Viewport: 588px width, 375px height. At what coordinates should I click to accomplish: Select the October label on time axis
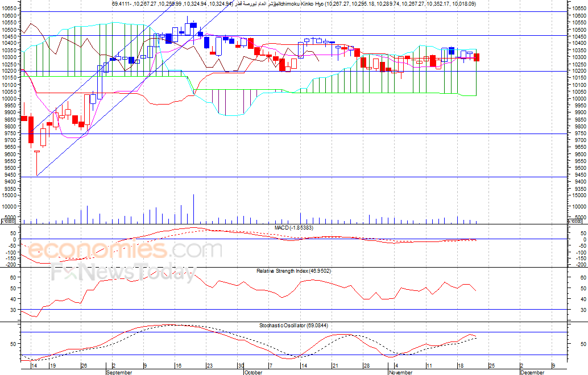coord(252,372)
